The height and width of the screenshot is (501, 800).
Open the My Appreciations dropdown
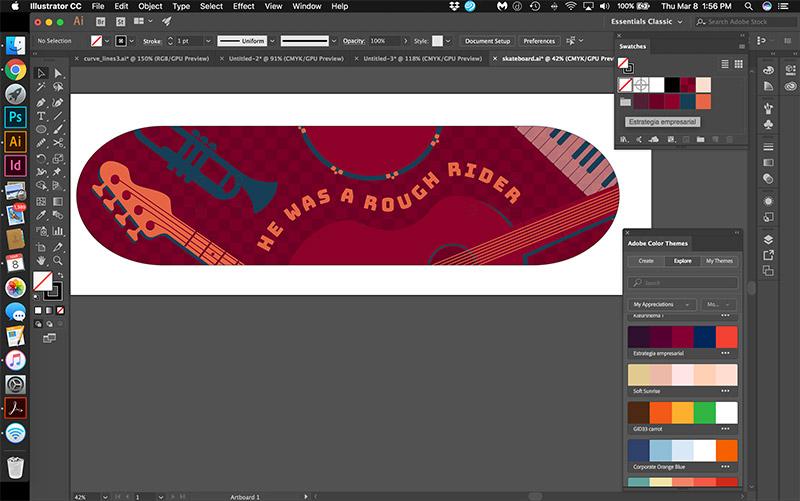tap(663, 304)
